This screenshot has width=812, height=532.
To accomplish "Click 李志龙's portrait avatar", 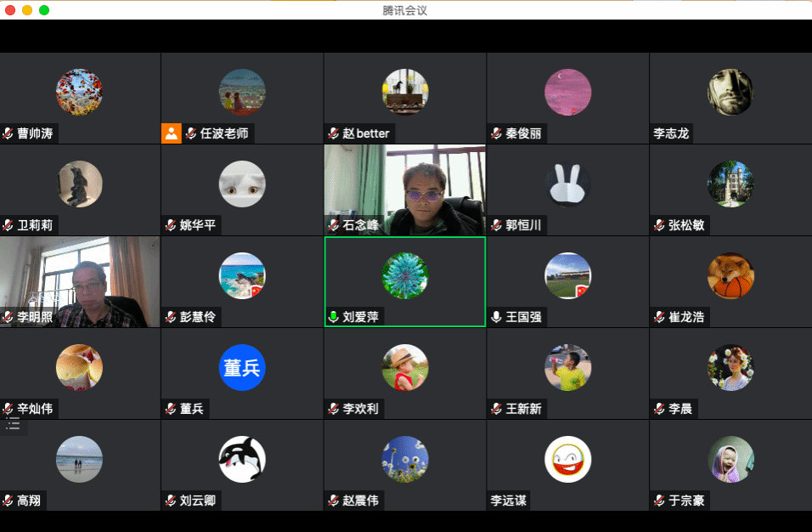I will (x=730, y=92).
